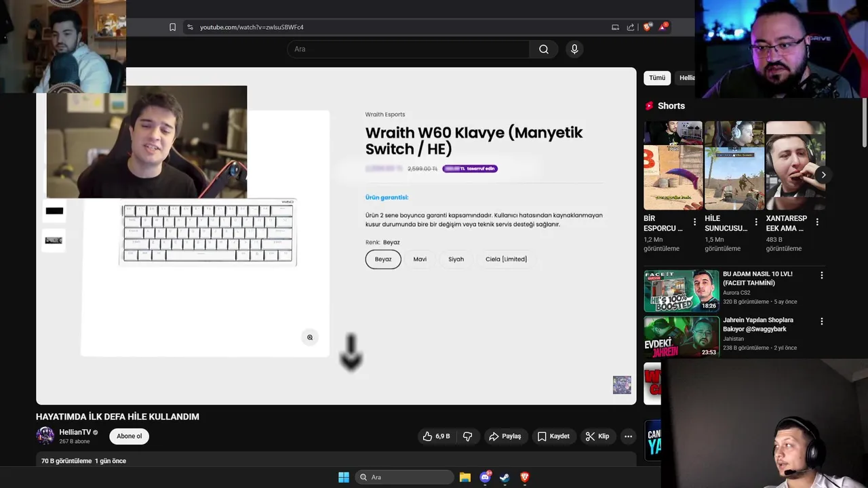Click the Kaydet save button
This screenshot has height=488, width=868.
pos(553,436)
